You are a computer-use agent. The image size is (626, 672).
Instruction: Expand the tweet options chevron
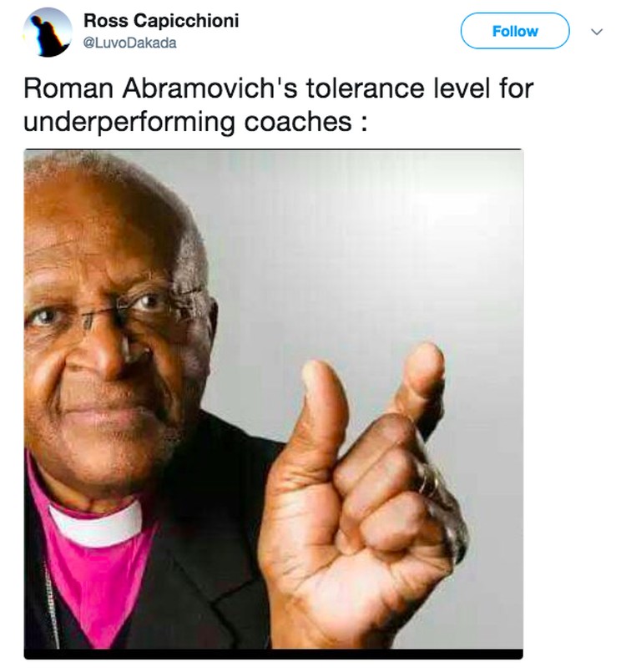pos(597,32)
